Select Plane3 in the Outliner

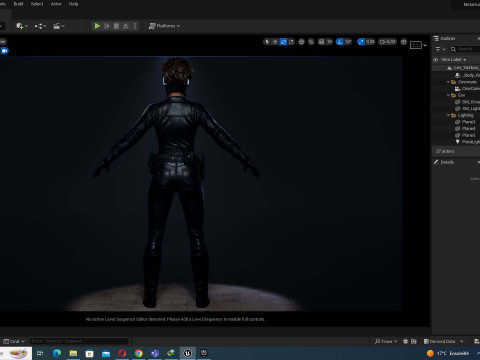456,122
